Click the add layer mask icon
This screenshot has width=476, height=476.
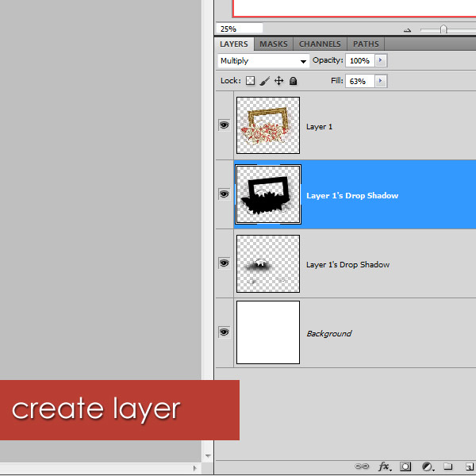pyautogui.click(x=405, y=466)
